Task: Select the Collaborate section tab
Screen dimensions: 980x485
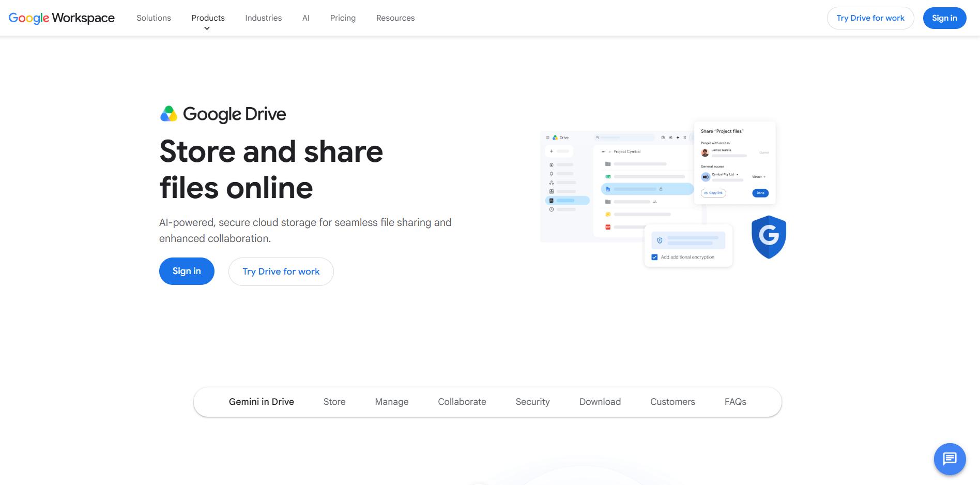Action: 462,402
